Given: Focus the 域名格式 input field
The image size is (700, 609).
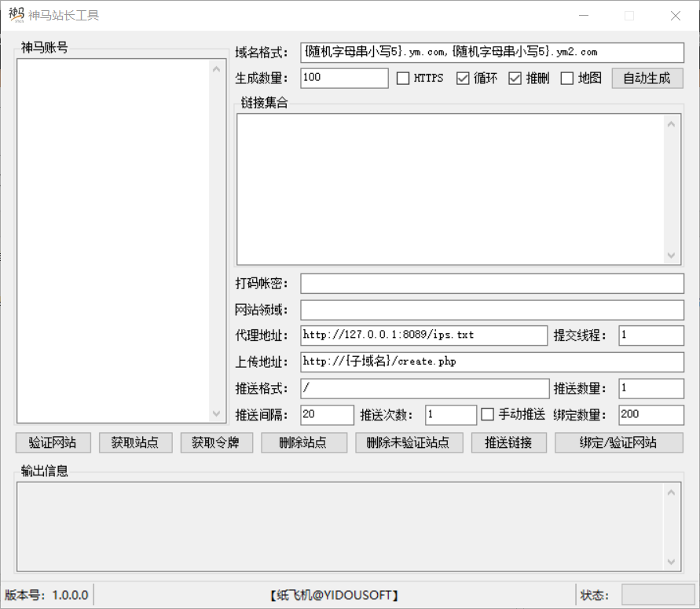Looking at the screenshot, I should (x=492, y=53).
